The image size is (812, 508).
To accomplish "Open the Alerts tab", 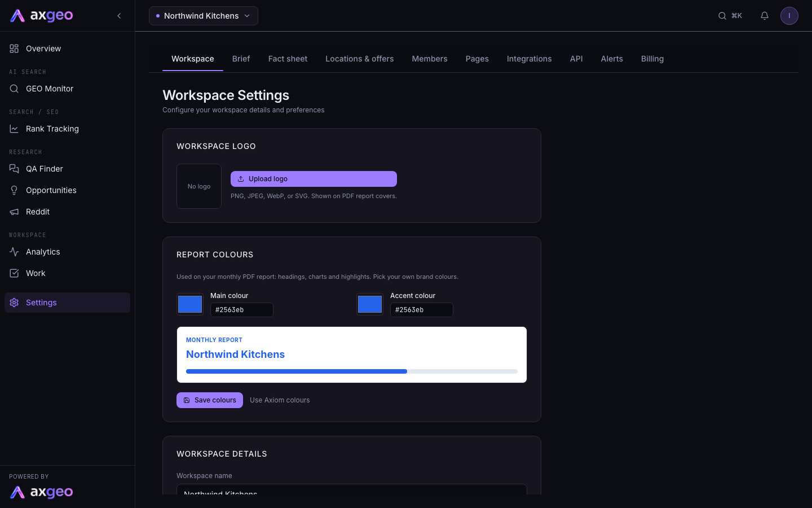I will 612,59.
